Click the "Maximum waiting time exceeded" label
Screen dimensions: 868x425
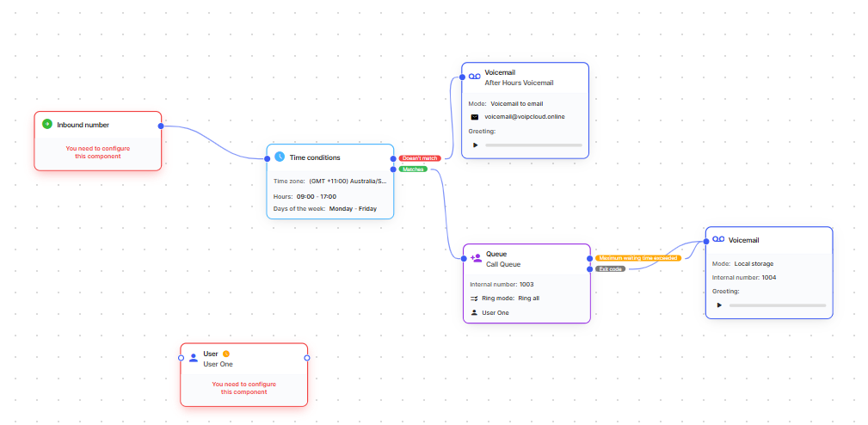[637, 258]
